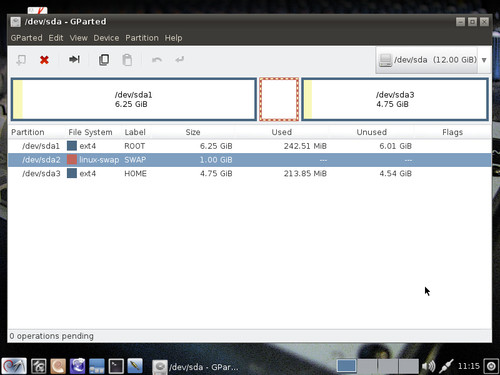Screen dimensions: 500x375
Task: Click the Label column header
Action: pos(135,132)
